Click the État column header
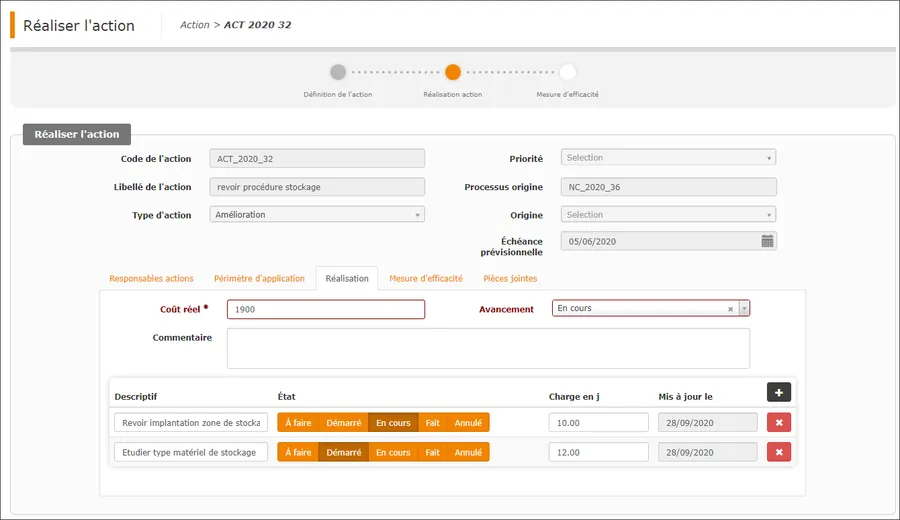 point(286,397)
